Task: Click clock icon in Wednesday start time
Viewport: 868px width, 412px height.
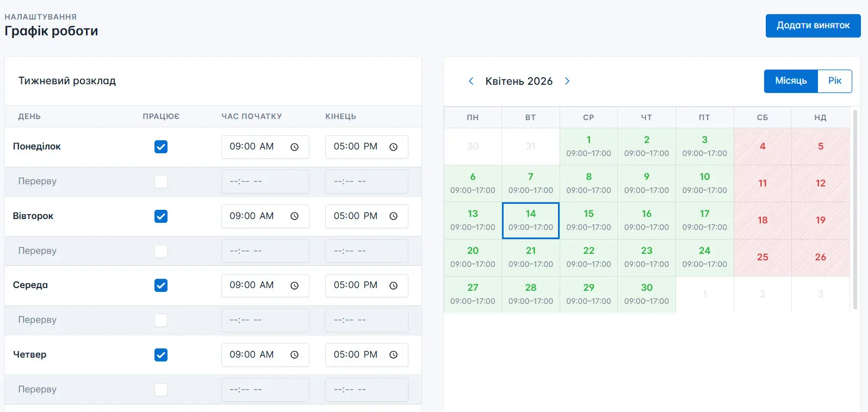Action: [294, 285]
